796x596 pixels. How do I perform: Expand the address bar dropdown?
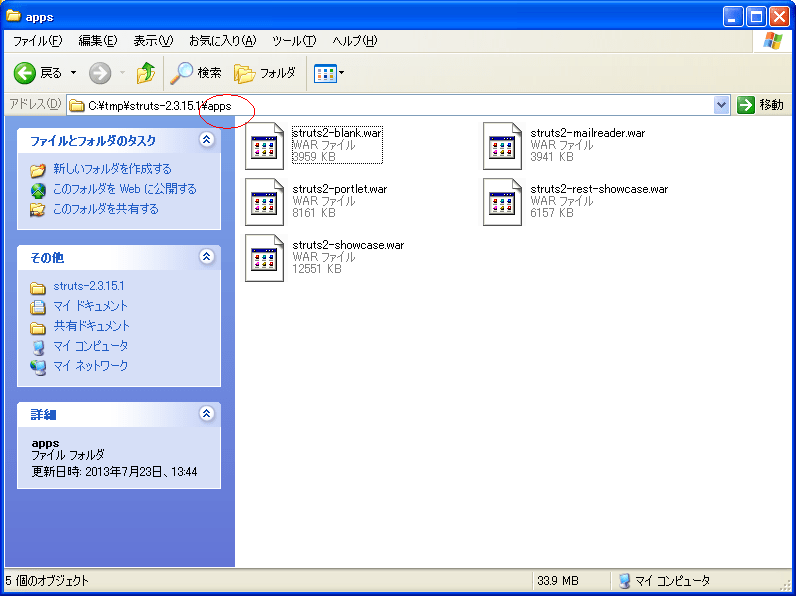[721, 106]
